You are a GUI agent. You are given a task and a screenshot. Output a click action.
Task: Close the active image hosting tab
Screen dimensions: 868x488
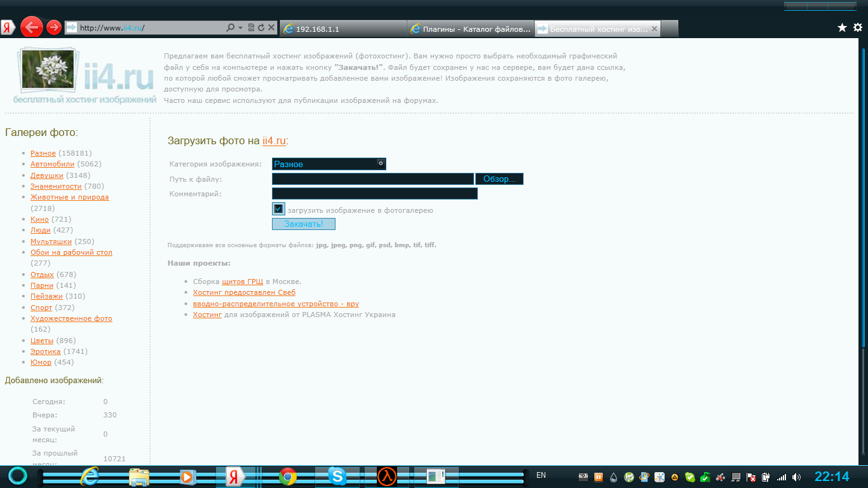pyautogui.click(x=655, y=29)
